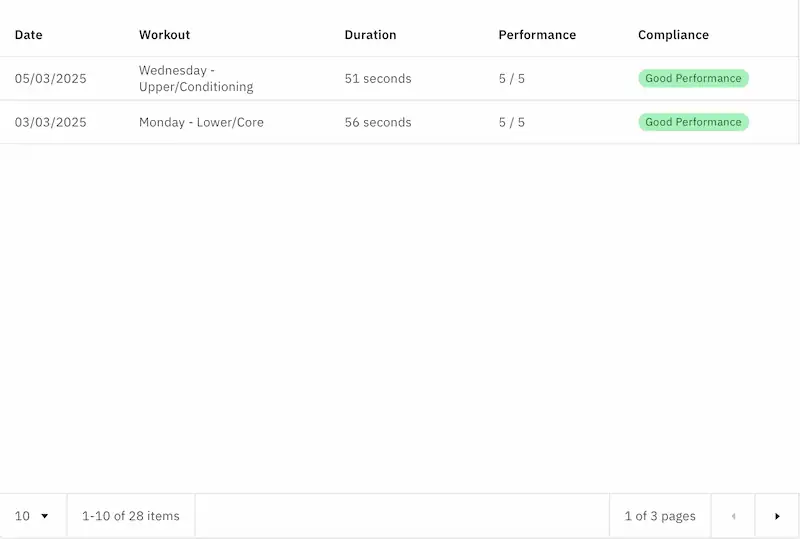Click the 51 seconds duration cell
This screenshot has height=539, width=800.
tap(378, 79)
